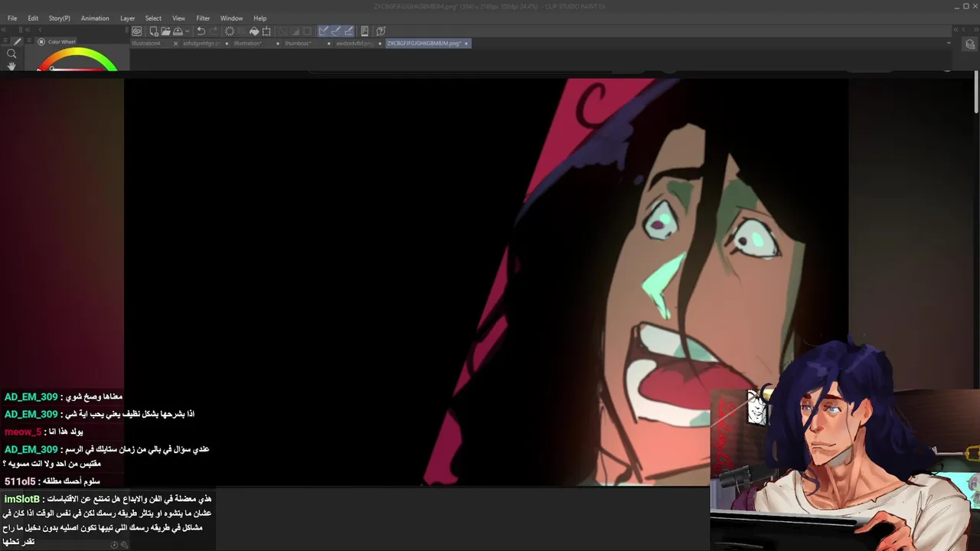Image resolution: width=980 pixels, height=551 pixels.
Task: Close the Illustration4 tab
Action: (x=175, y=44)
